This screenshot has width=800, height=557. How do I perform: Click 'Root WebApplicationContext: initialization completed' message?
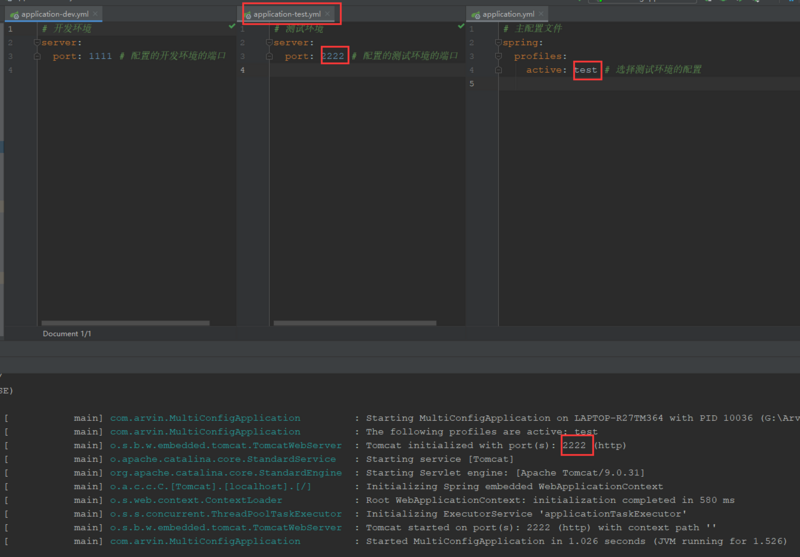[550, 500]
